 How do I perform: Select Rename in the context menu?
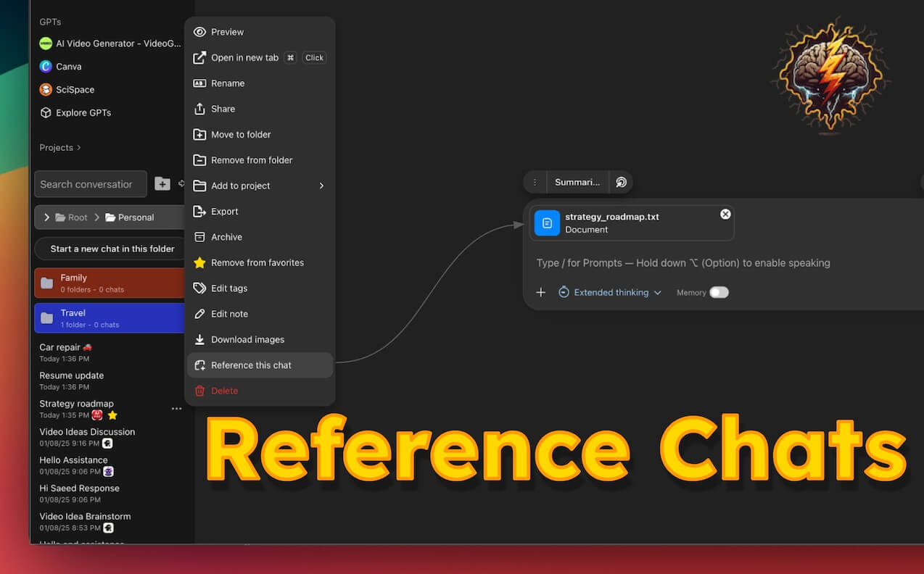pos(260,83)
